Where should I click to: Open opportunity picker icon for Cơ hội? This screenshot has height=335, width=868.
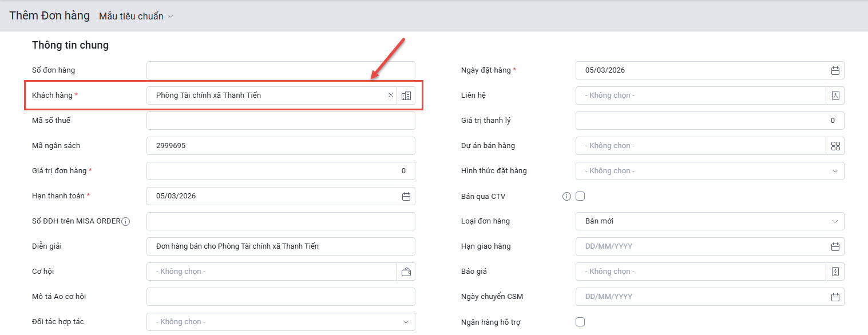click(x=406, y=272)
